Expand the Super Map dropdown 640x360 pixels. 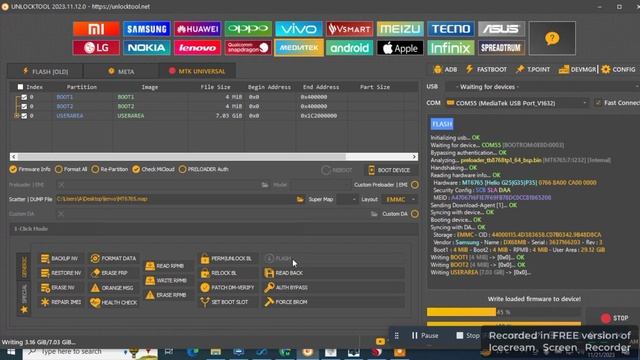pos(348,200)
